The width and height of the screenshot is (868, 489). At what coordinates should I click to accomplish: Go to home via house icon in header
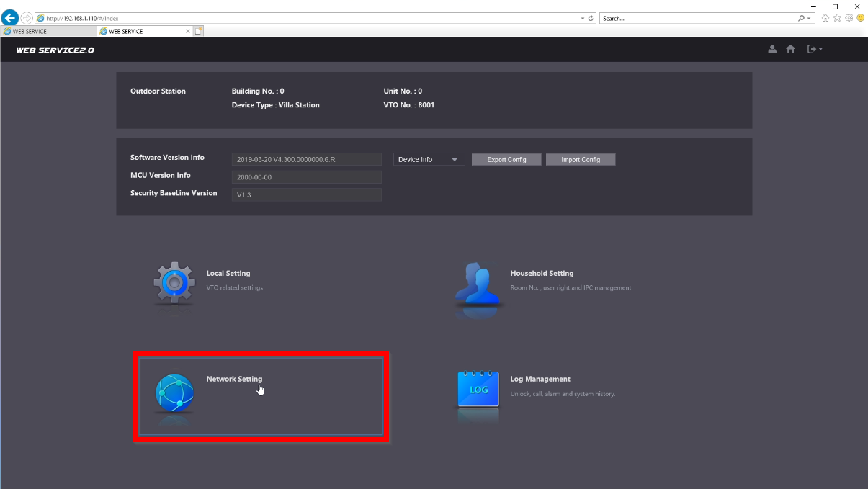791,49
